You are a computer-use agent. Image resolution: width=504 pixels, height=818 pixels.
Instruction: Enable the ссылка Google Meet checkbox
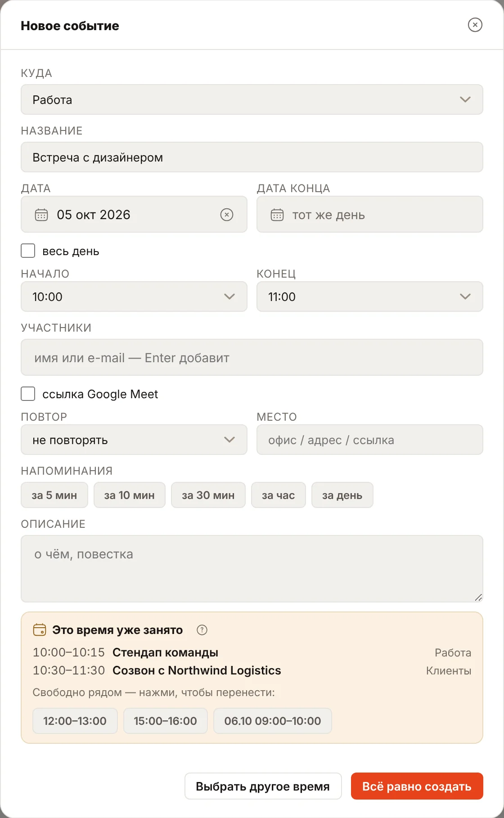click(28, 394)
